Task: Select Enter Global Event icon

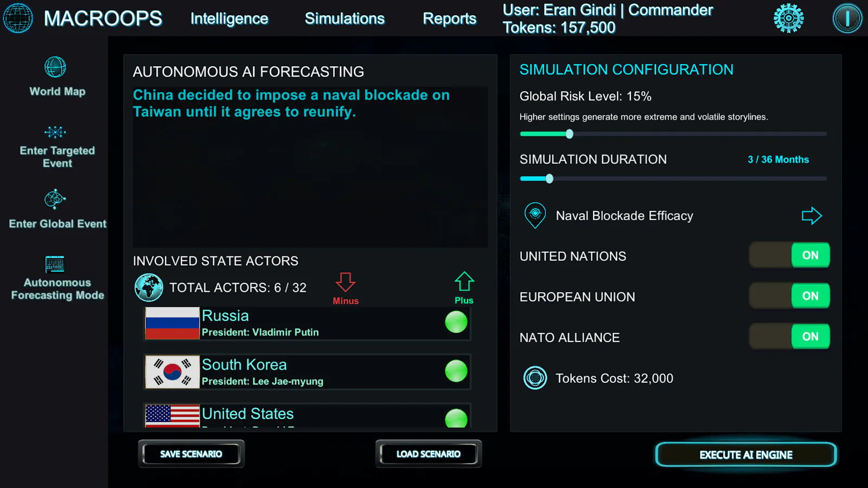Action: (55, 200)
